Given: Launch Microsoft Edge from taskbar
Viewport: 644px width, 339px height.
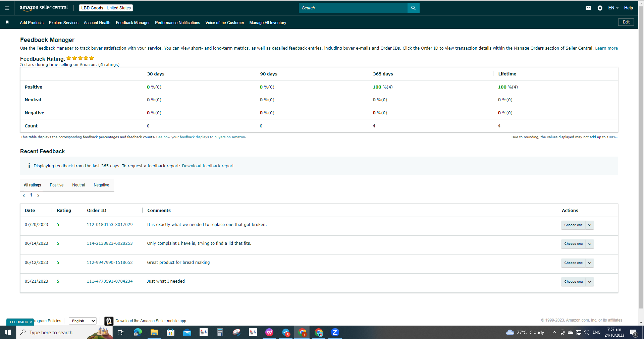Looking at the screenshot, I should point(138,332).
